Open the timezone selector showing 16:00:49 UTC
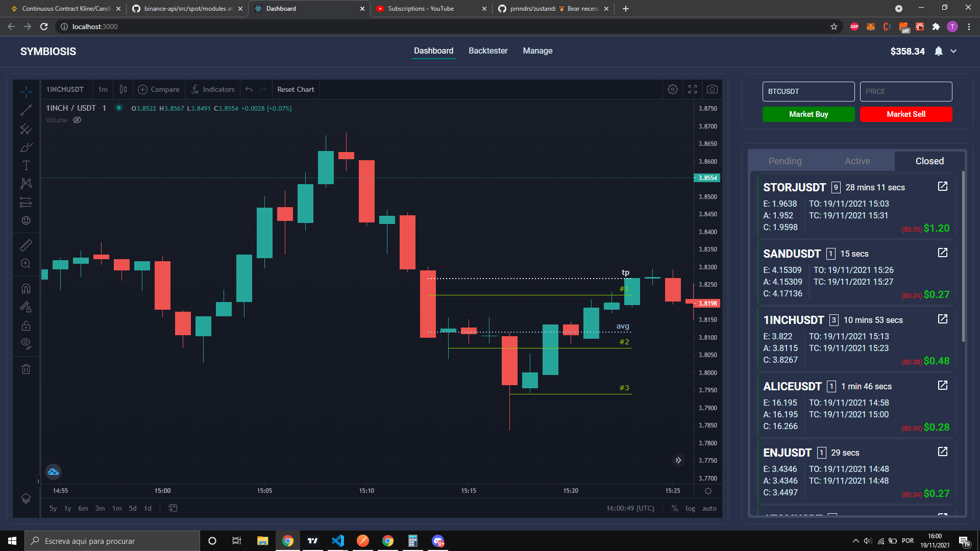 [x=629, y=508]
